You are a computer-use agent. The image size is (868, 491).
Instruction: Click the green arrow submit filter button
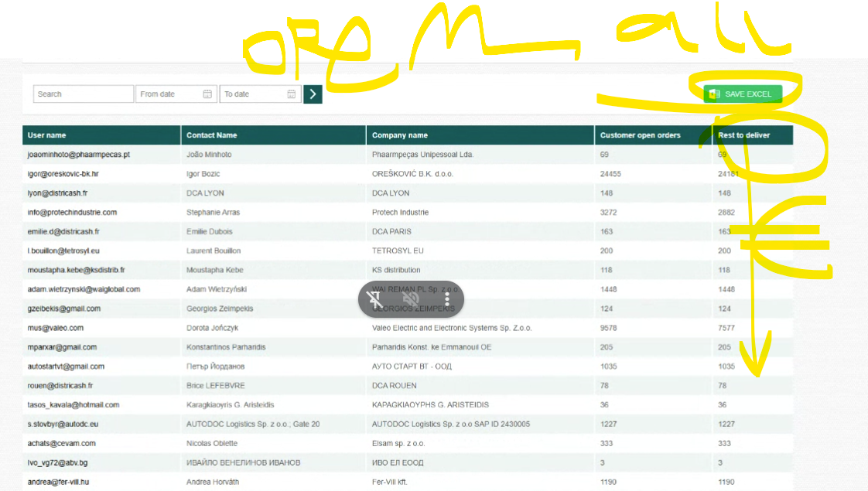tap(313, 94)
